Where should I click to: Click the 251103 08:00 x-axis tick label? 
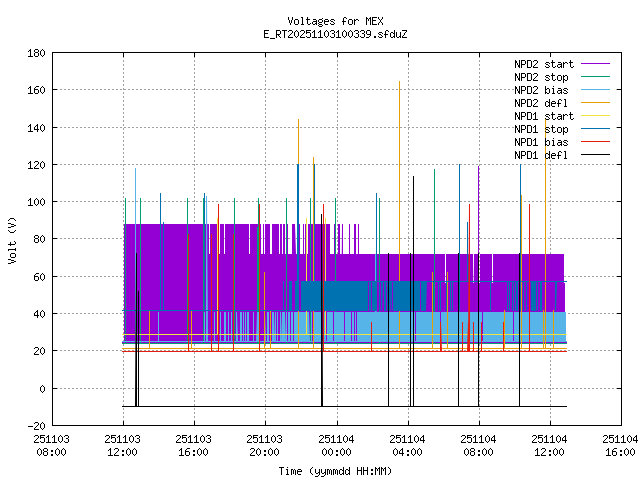[x=51, y=445]
